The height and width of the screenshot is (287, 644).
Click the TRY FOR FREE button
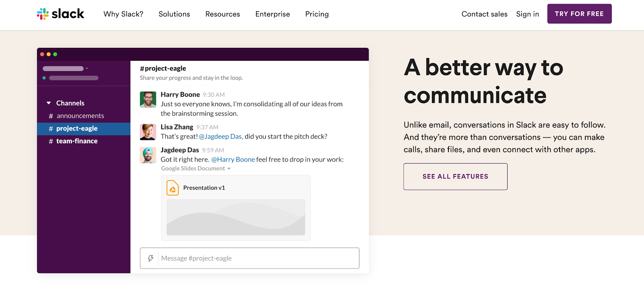tap(579, 14)
